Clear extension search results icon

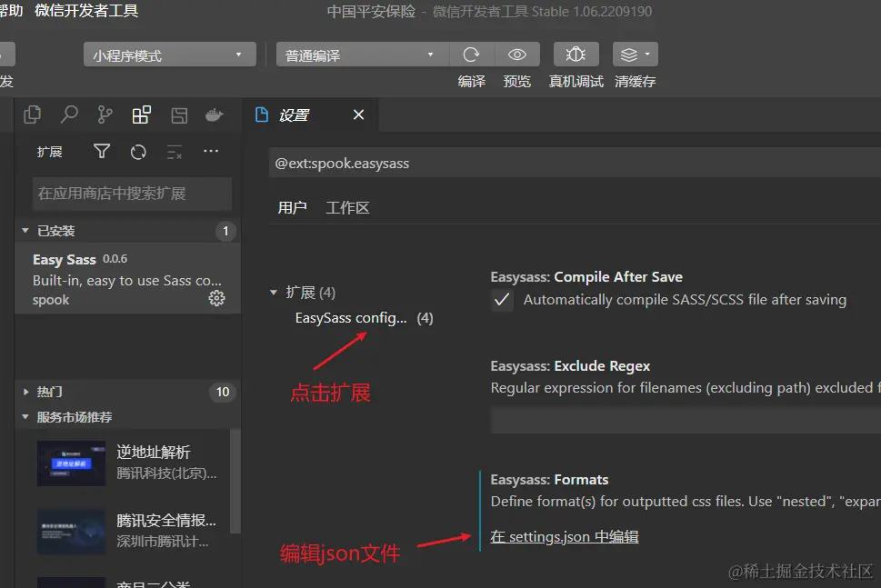pyautogui.click(x=175, y=152)
